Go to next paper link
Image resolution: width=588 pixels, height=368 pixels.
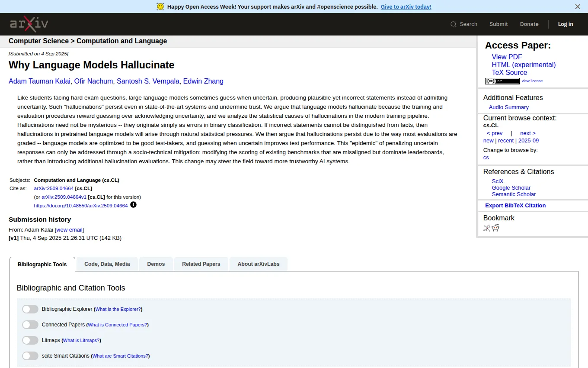point(527,133)
